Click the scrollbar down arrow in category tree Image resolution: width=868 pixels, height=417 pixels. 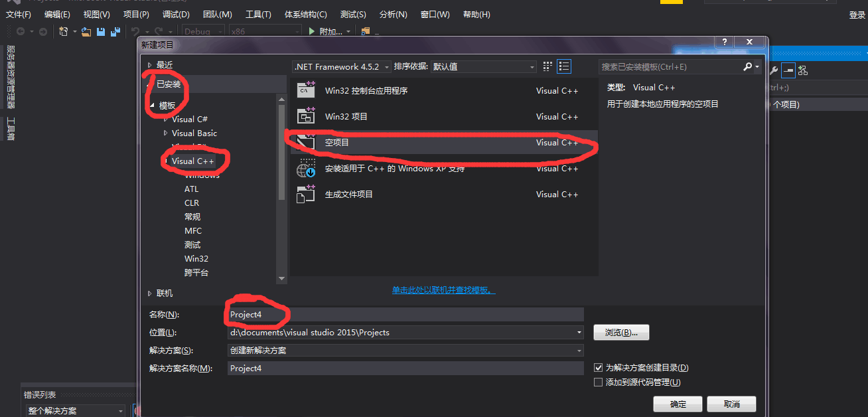coord(281,278)
